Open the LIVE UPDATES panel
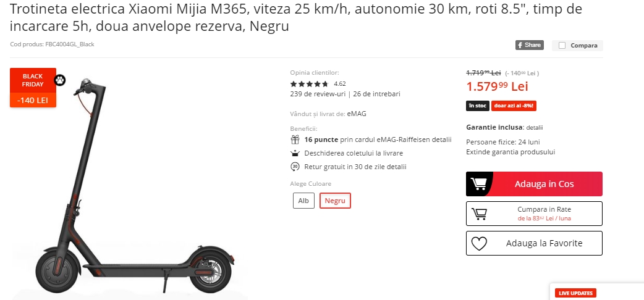This screenshot has height=300, width=644. [575, 293]
